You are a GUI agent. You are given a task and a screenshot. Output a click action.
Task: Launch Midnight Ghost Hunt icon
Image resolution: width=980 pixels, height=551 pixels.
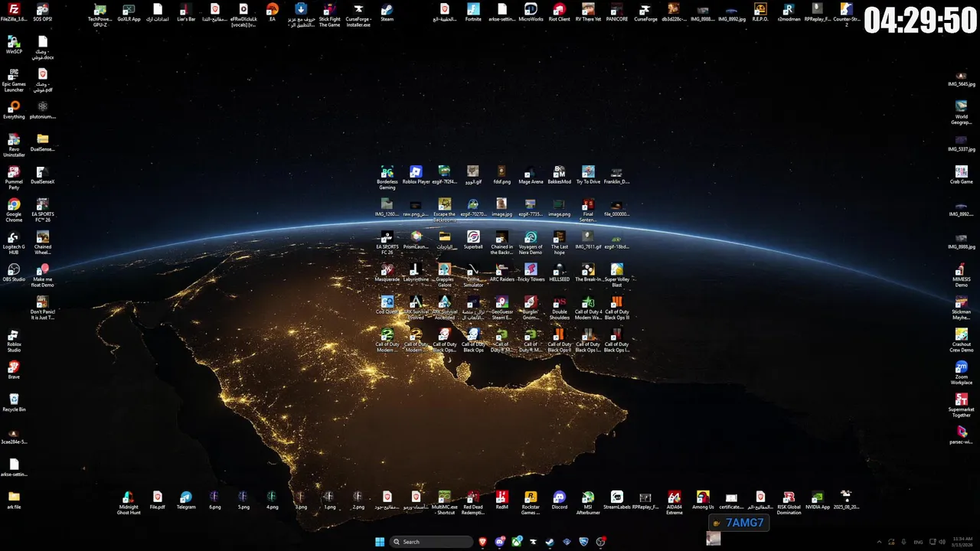point(129,503)
